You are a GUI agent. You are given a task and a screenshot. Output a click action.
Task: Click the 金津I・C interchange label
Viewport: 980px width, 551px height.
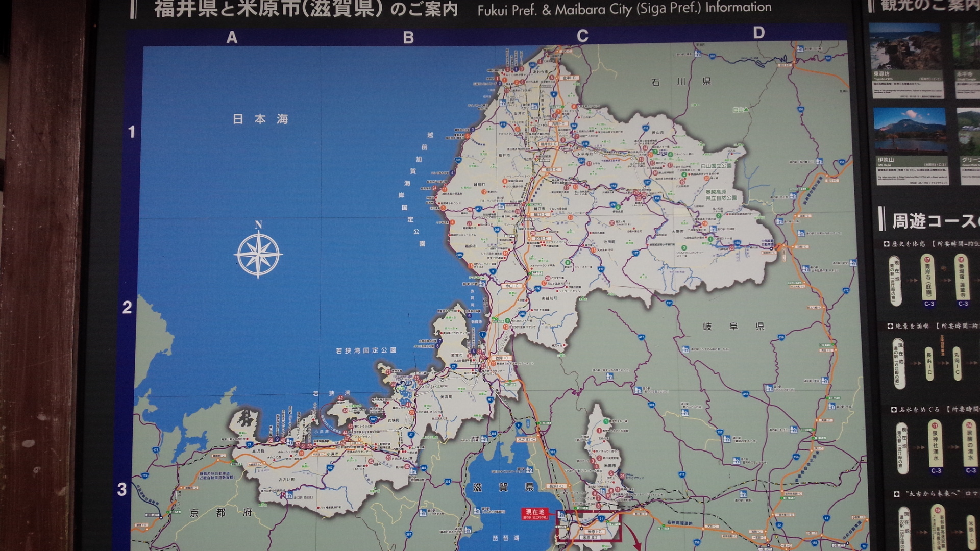tap(569, 78)
